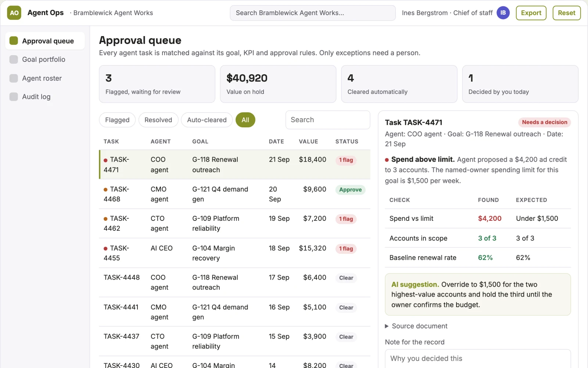This screenshot has width=588, height=368.
Task: Filter the queue by Flagged
Action: pos(117,120)
